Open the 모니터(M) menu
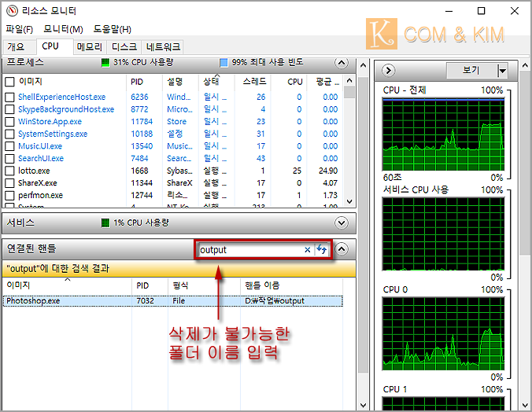Screen dimensions: 532x412 [x=63, y=29]
